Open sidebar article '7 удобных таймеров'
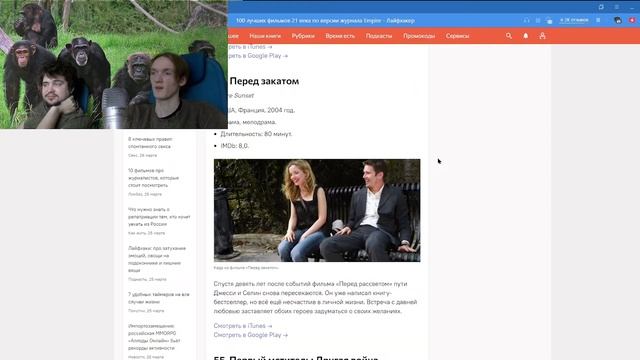640x360 pixels. 159,298
